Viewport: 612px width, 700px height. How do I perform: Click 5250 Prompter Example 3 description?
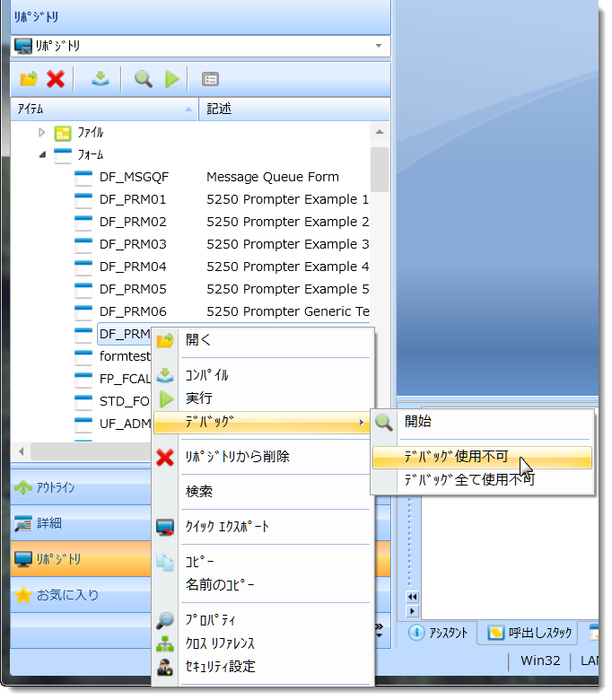coord(287,244)
